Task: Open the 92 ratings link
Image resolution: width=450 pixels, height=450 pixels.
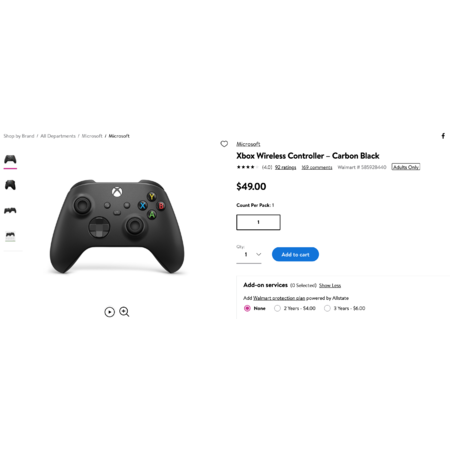Action: [x=285, y=167]
